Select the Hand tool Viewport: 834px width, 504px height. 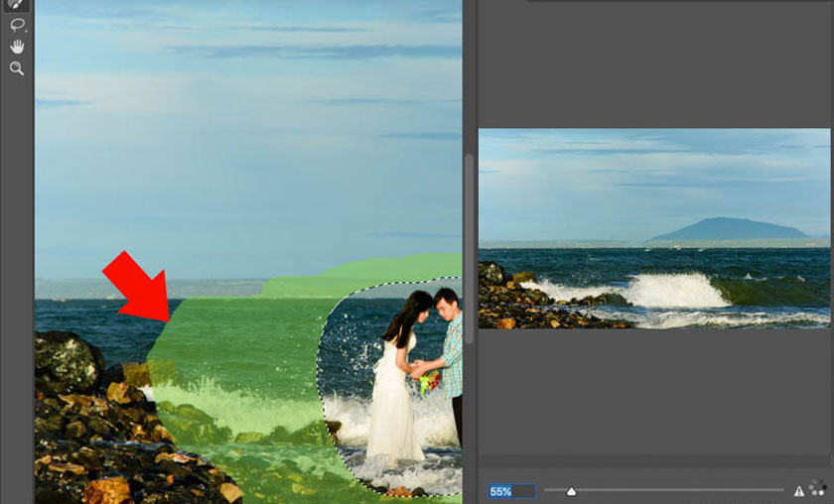click(17, 47)
